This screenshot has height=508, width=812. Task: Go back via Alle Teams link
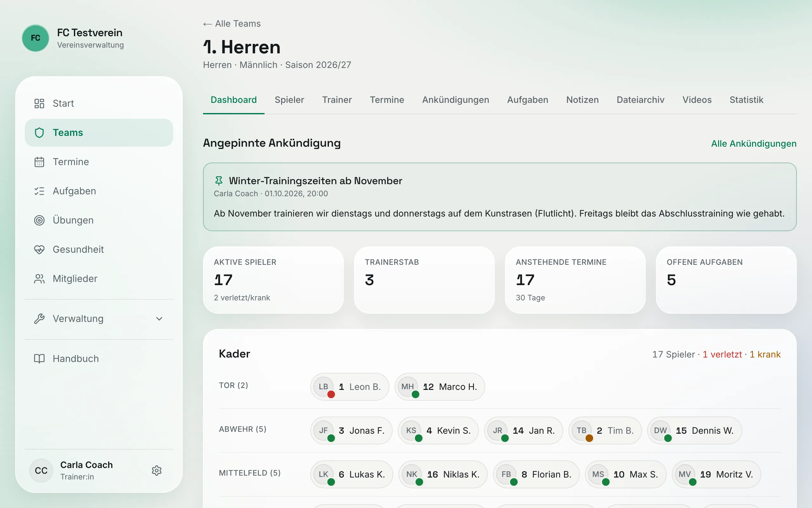coord(232,24)
